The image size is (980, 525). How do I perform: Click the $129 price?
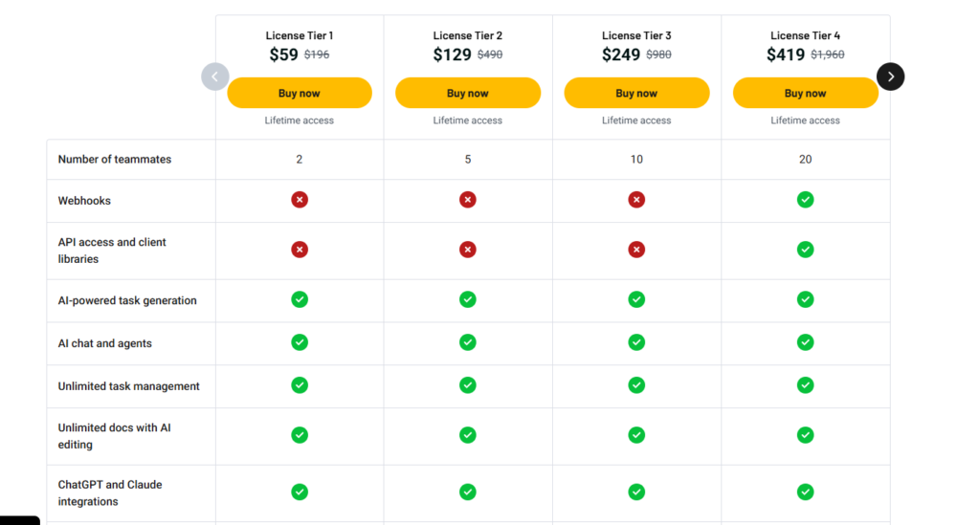(452, 55)
